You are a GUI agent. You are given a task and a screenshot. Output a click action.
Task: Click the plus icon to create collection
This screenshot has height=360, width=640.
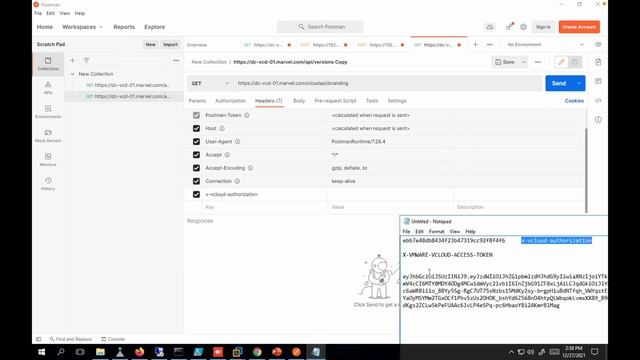72,60
